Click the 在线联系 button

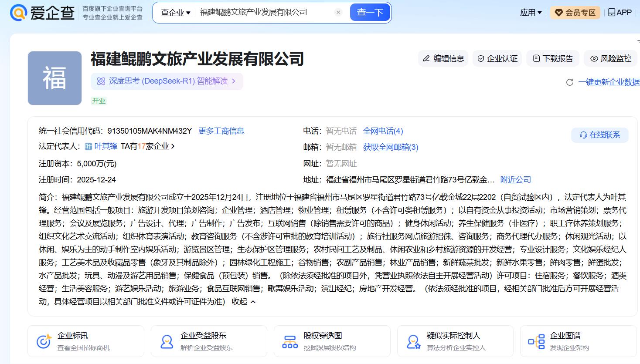(x=599, y=135)
